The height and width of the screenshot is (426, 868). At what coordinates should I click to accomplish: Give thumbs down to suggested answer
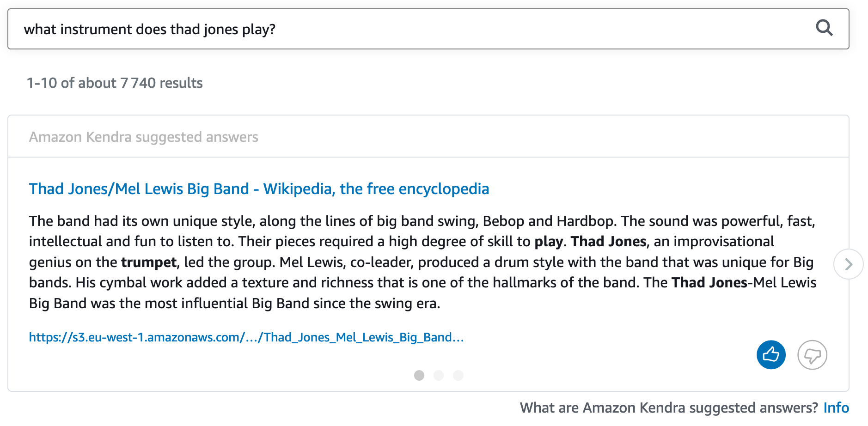[812, 355]
